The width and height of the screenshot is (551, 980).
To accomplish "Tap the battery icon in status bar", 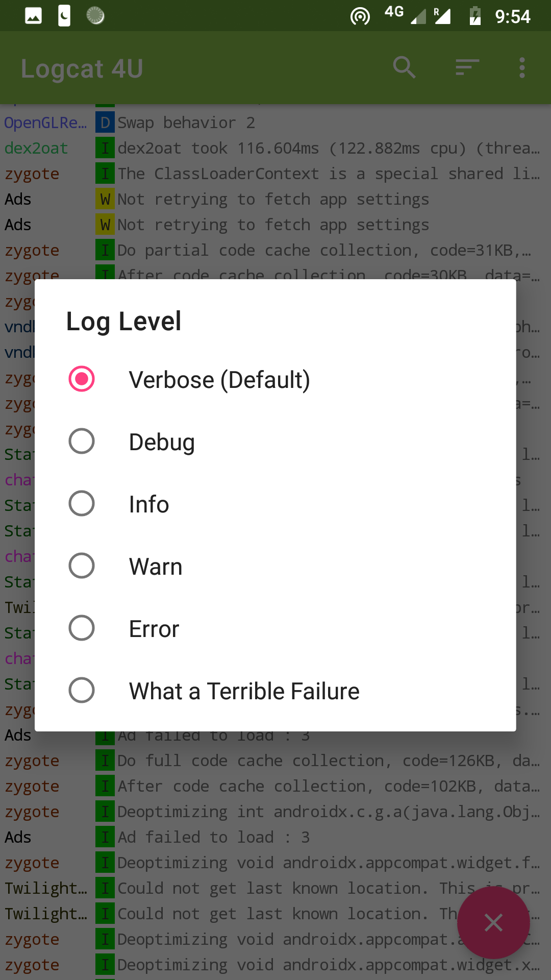I will (x=475, y=16).
